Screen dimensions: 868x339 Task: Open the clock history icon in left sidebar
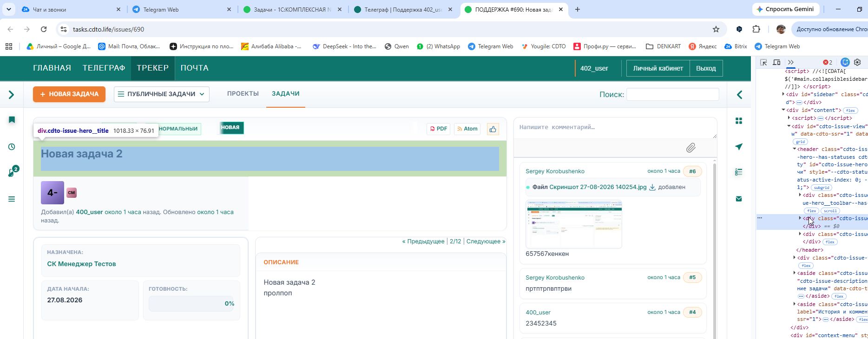point(12,147)
